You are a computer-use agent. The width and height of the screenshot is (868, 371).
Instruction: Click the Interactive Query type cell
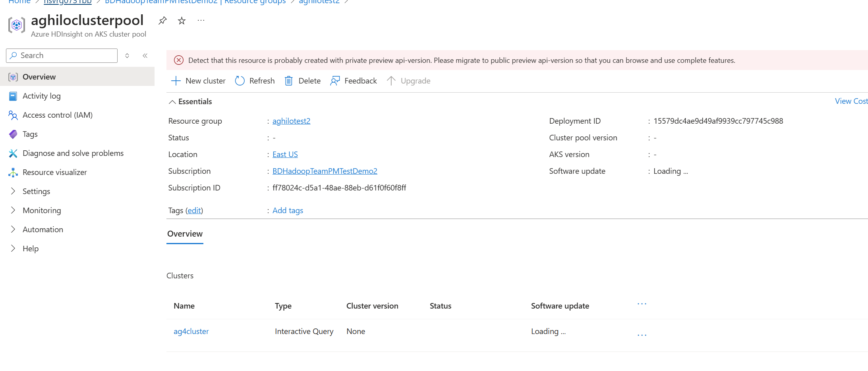tap(304, 331)
